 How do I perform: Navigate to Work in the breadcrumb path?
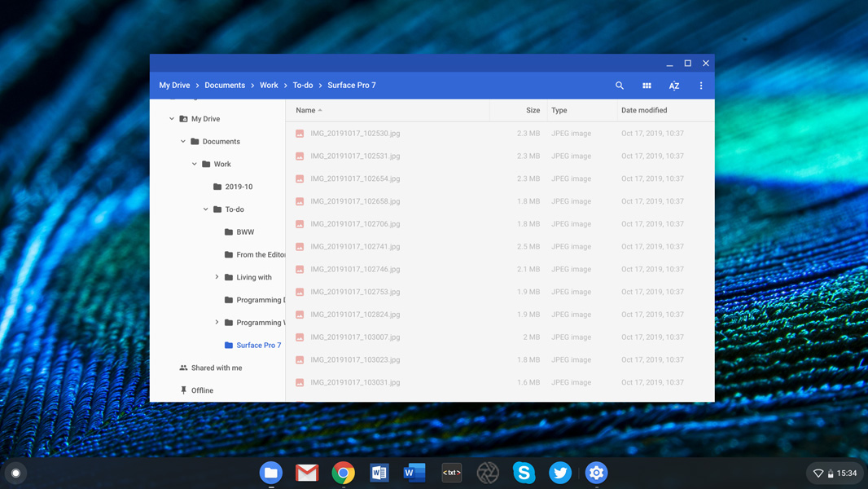[269, 86]
